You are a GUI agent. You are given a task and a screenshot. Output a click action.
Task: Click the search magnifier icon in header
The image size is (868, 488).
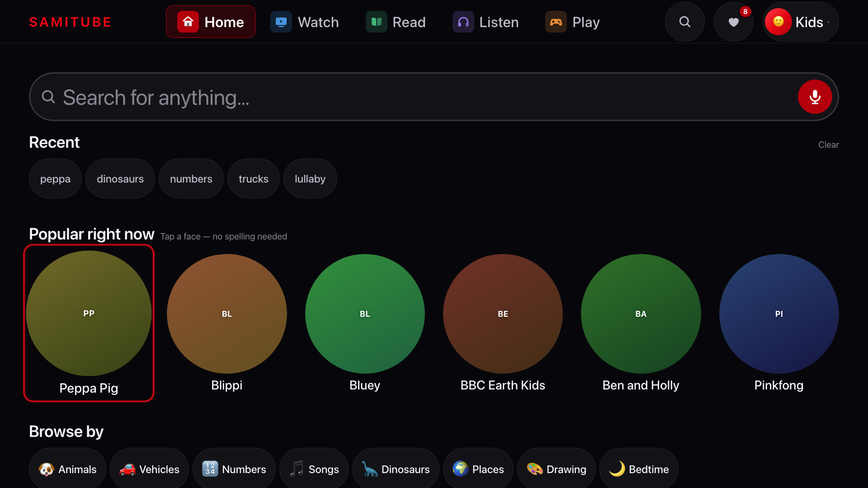click(685, 22)
